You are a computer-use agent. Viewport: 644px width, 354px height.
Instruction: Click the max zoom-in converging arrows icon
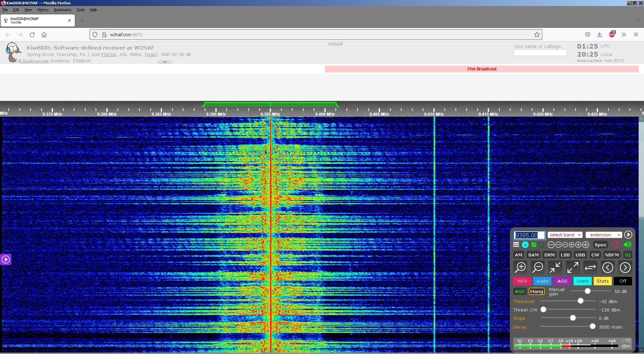pyautogui.click(x=555, y=268)
